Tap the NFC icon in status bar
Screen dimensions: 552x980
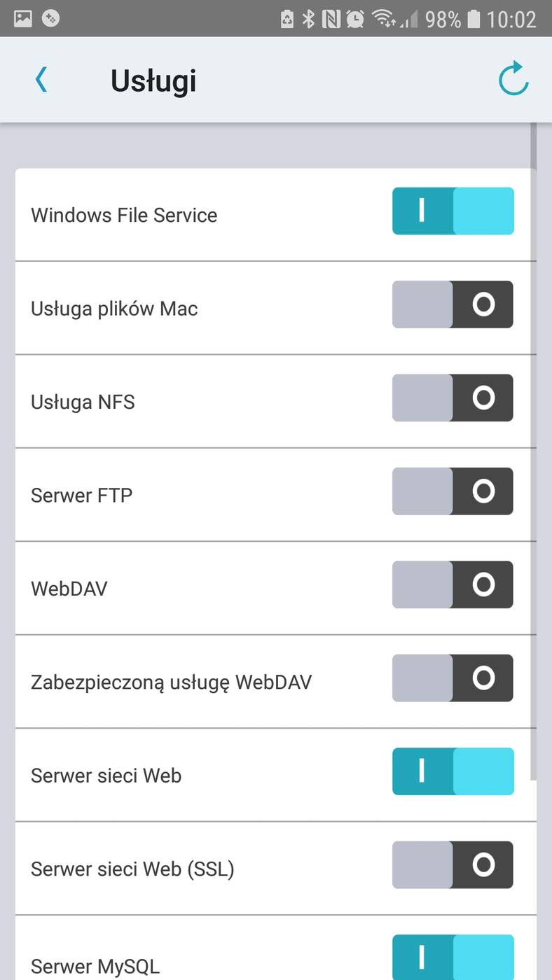pos(331,19)
